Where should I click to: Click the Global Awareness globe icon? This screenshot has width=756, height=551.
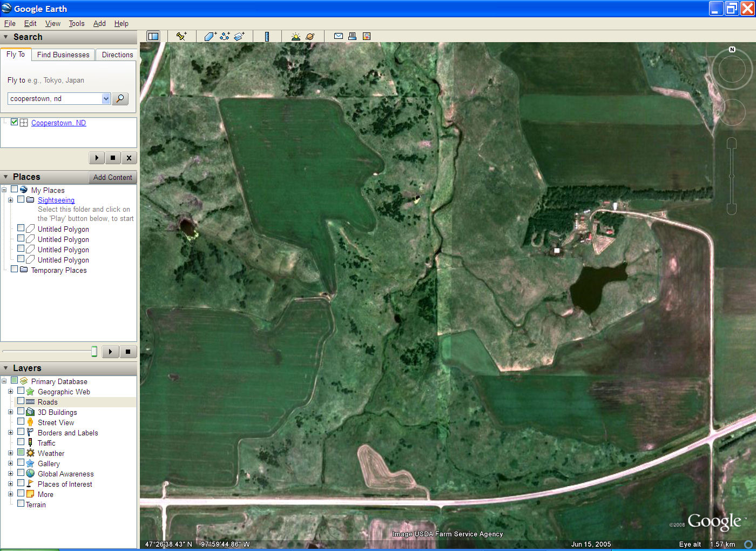point(30,473)
